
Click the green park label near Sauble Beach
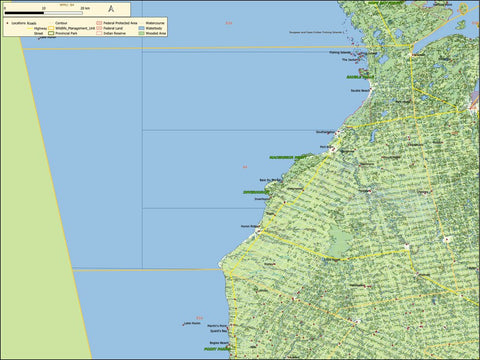[359, 77]
